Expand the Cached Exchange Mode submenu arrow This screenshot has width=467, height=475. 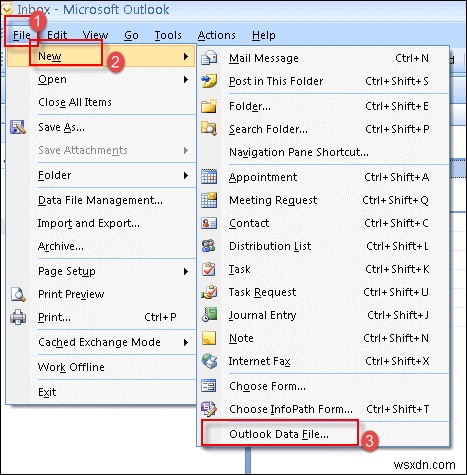(x=186, y=342)
